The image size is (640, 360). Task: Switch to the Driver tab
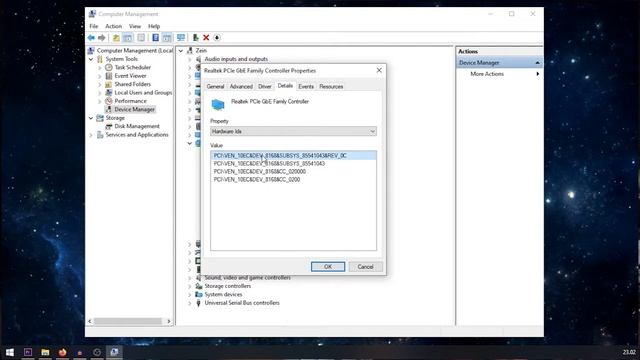click(264, 87)
